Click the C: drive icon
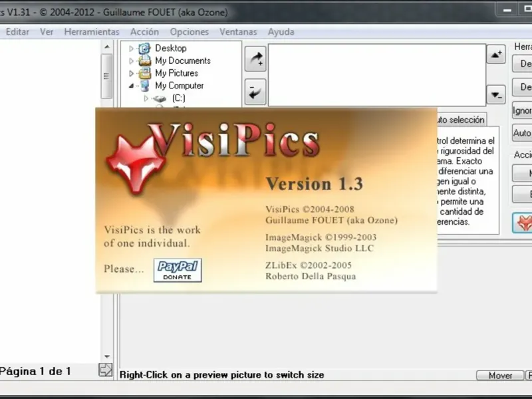This screenshot has width=532, height=399. 159,98
